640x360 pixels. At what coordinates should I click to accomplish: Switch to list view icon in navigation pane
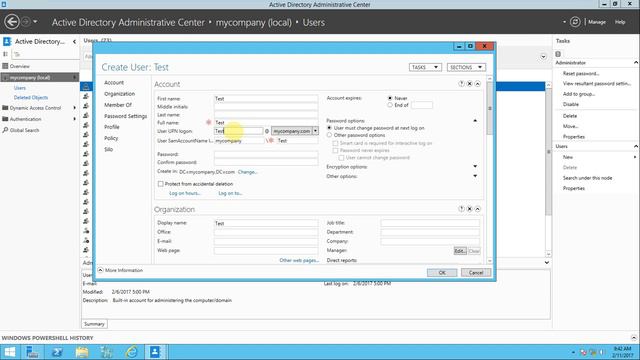(x=5, y=54)
